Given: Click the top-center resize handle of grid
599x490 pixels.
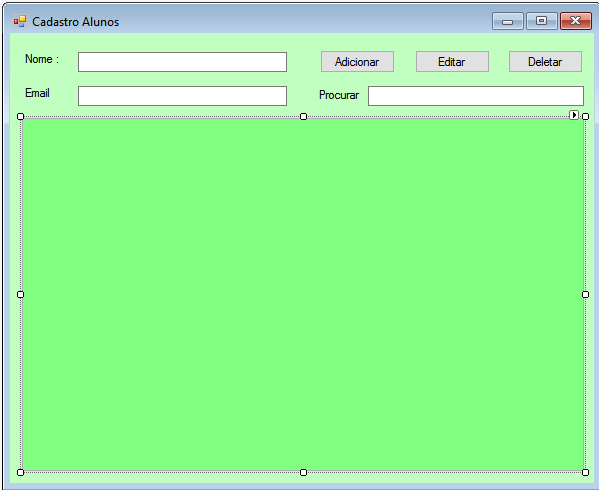Looking at the screenshot, I should coord(303,116).
